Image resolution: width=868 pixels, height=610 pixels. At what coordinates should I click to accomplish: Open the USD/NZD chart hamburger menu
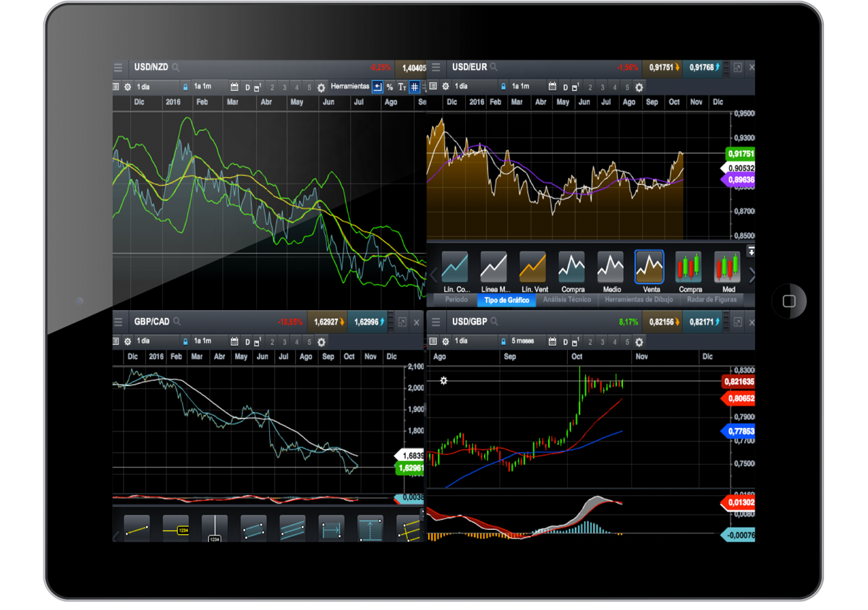pos(119,68)
